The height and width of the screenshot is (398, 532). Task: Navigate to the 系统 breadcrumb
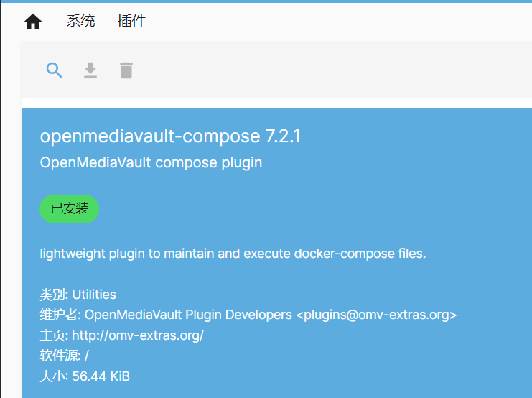point(80,21)
